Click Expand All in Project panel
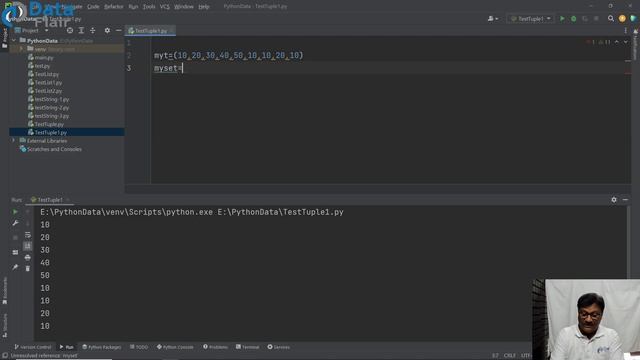The image size is (640, 360). coord(81,30)
